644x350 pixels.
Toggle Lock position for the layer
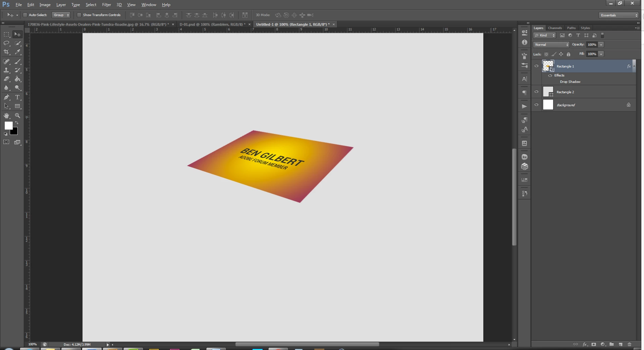pos(561,54)
